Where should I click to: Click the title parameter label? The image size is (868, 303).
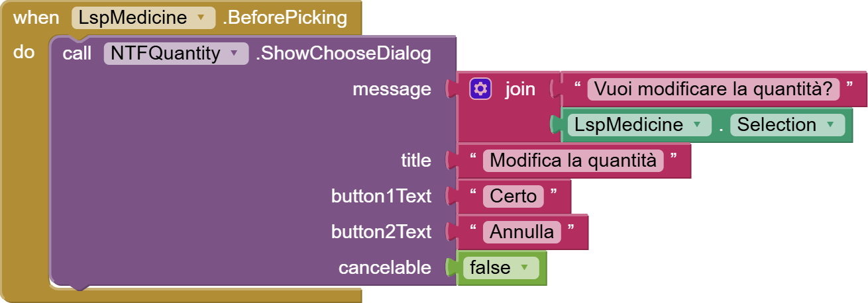(415, 160)
